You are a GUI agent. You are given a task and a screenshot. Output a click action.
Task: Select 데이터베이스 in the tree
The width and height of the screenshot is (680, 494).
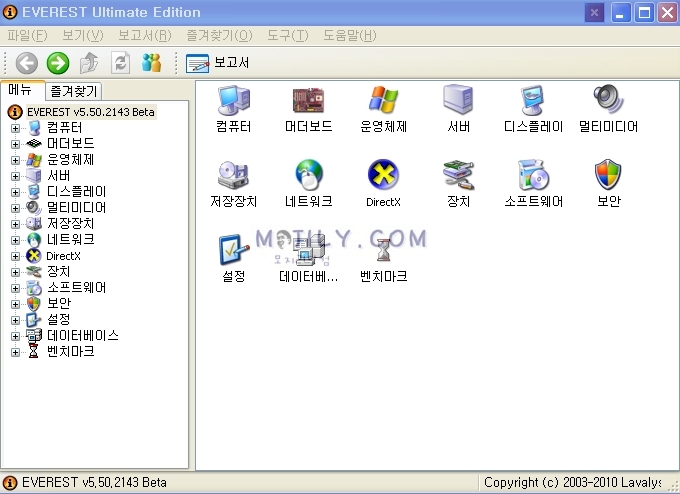(82, 336)
